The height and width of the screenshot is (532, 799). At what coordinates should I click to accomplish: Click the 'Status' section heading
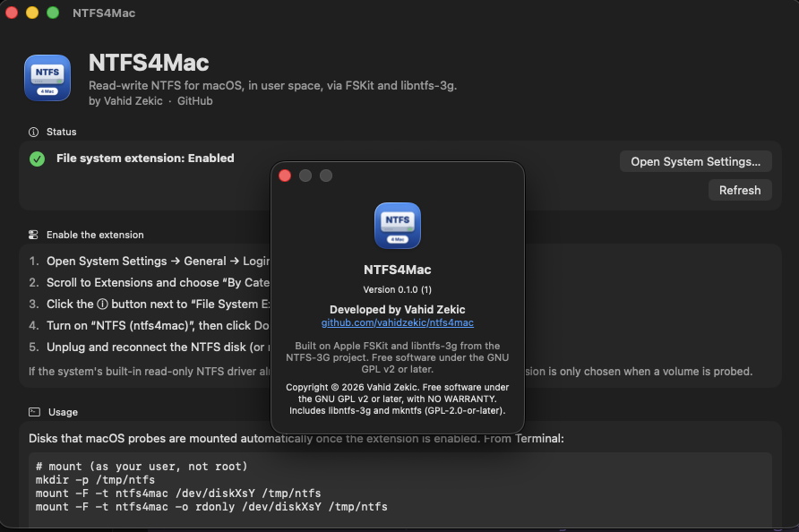click(62, 132)
